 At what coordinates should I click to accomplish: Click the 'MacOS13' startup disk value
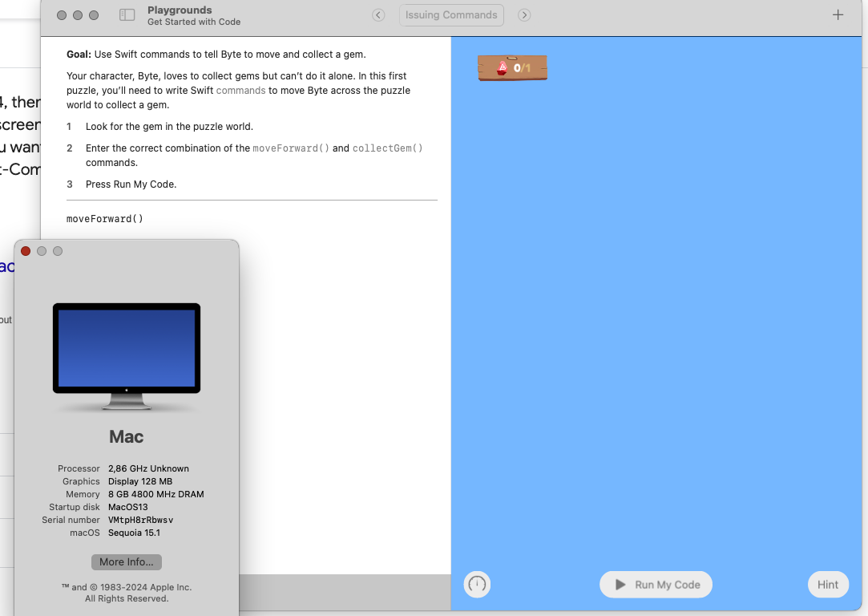(x=128, y=507)
